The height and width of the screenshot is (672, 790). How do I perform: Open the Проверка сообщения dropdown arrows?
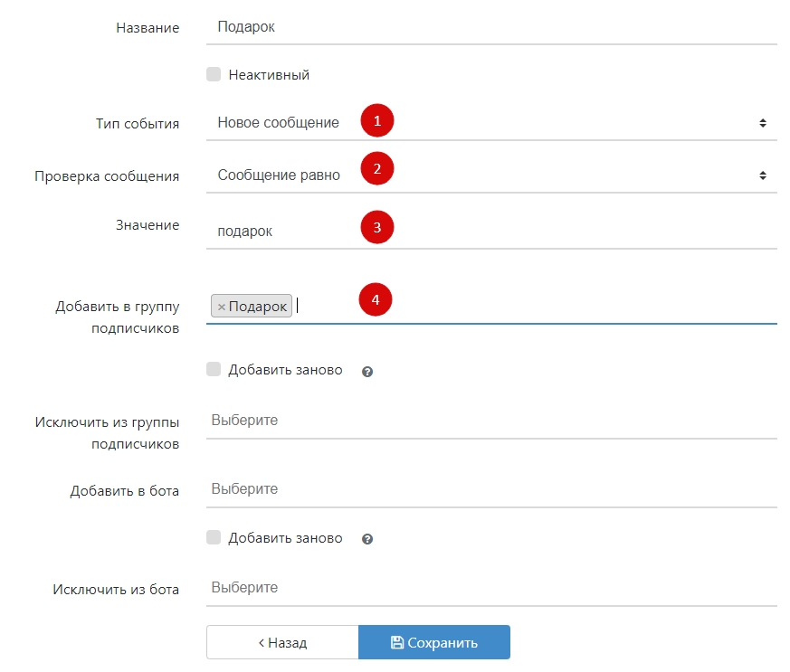pos(762,175)
